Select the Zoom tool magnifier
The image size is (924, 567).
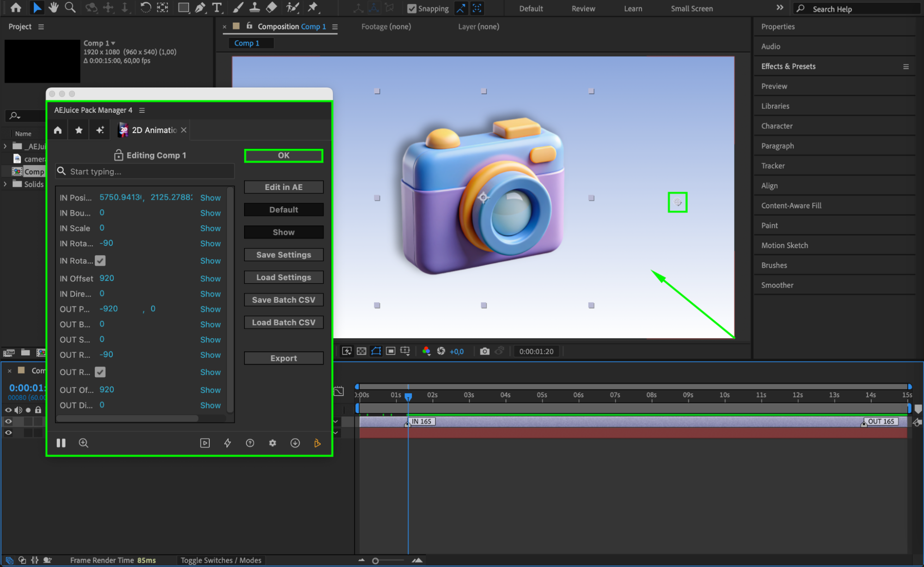70,8
